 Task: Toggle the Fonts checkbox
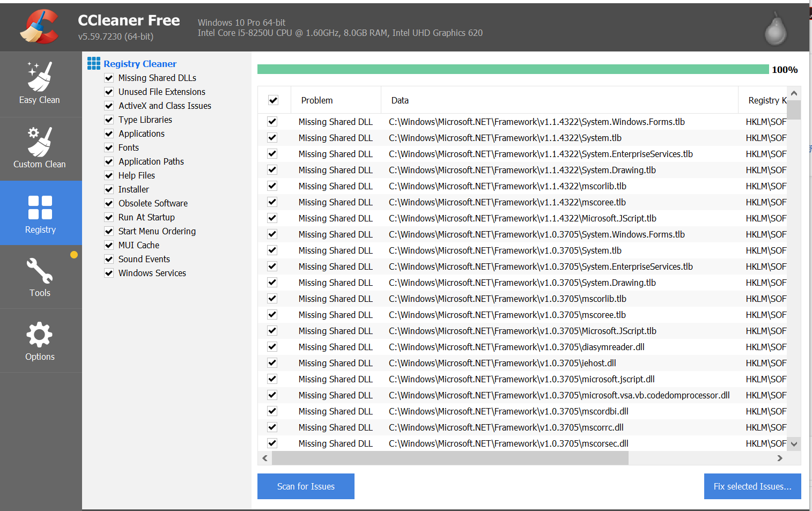[109, 147]
